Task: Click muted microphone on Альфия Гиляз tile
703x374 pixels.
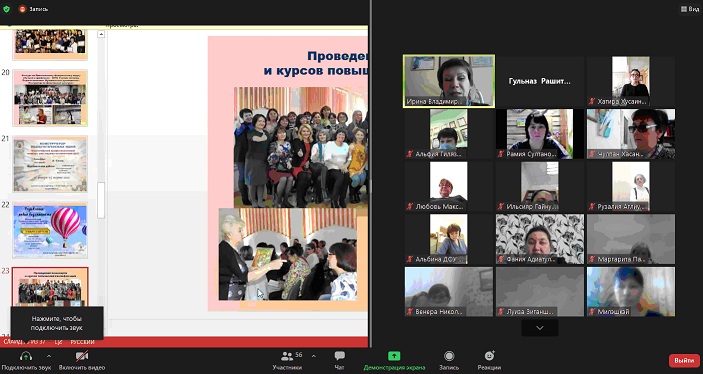Action: click(x=410, y=154)
